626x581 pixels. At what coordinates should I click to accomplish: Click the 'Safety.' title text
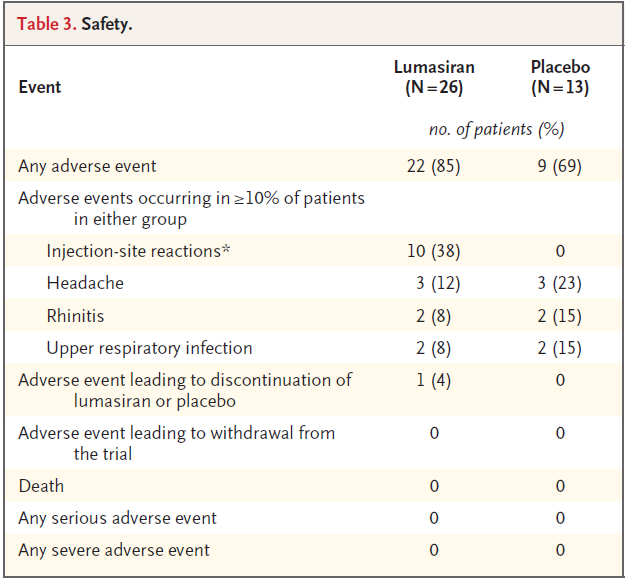[107, 24]
